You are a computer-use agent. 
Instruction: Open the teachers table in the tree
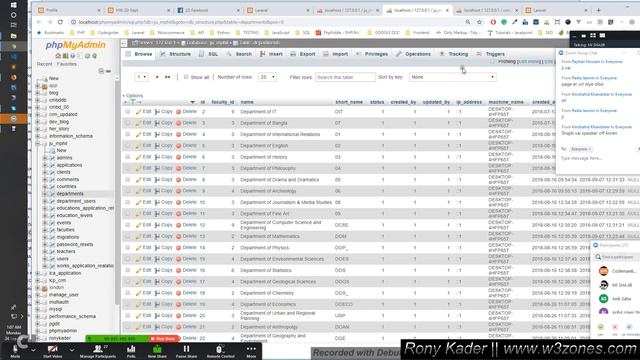66,251
